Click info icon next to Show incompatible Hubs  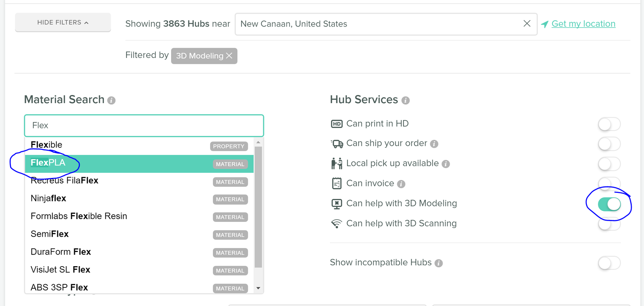tap(439, 263)
